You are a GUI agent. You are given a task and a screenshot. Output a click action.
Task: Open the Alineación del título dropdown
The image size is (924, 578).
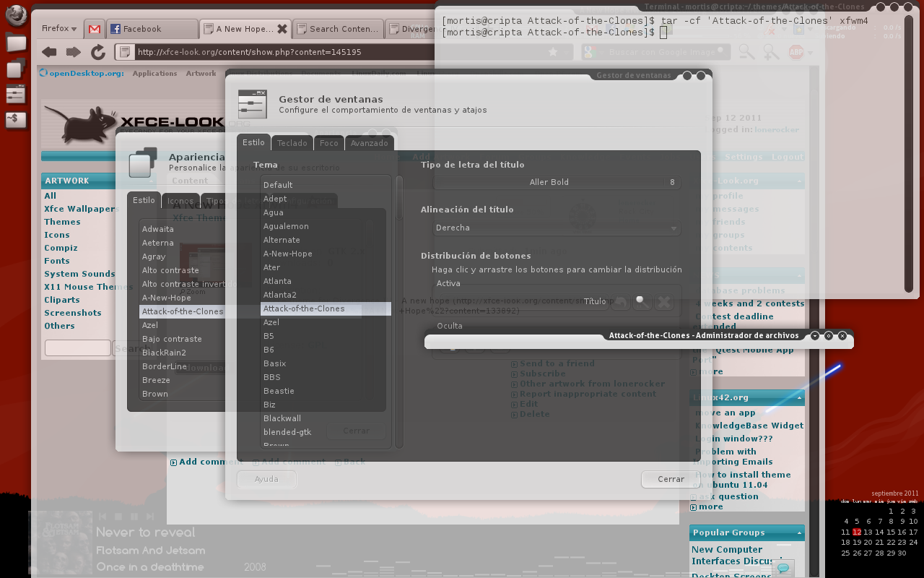(557, 228)
